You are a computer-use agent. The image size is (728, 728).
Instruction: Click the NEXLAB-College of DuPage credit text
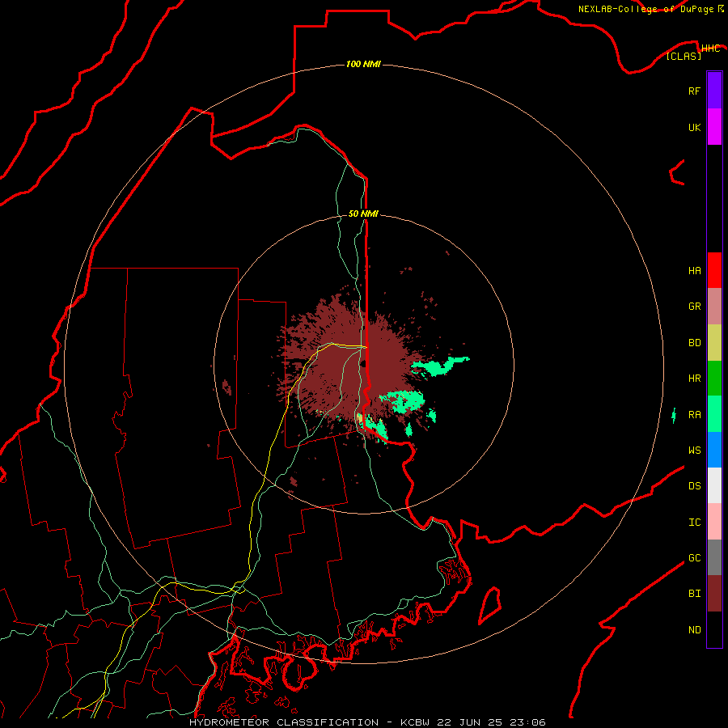pos(645,9)
